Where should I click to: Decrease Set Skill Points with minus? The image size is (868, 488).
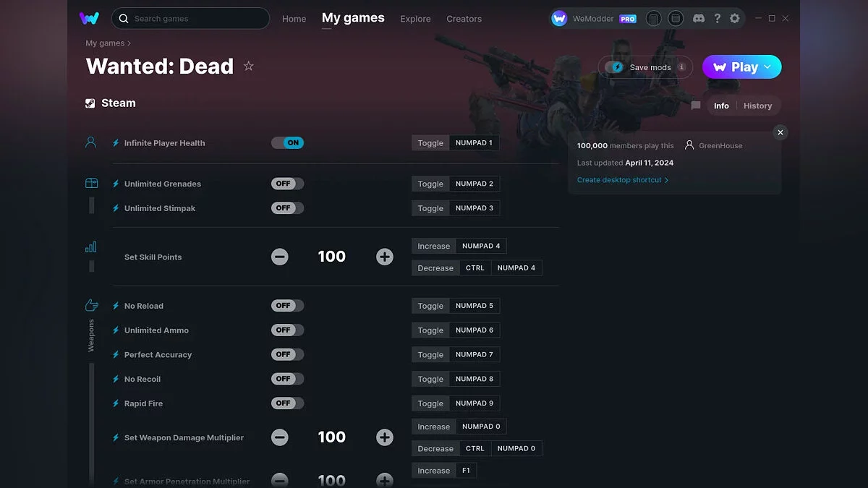(x=280, y=257)
